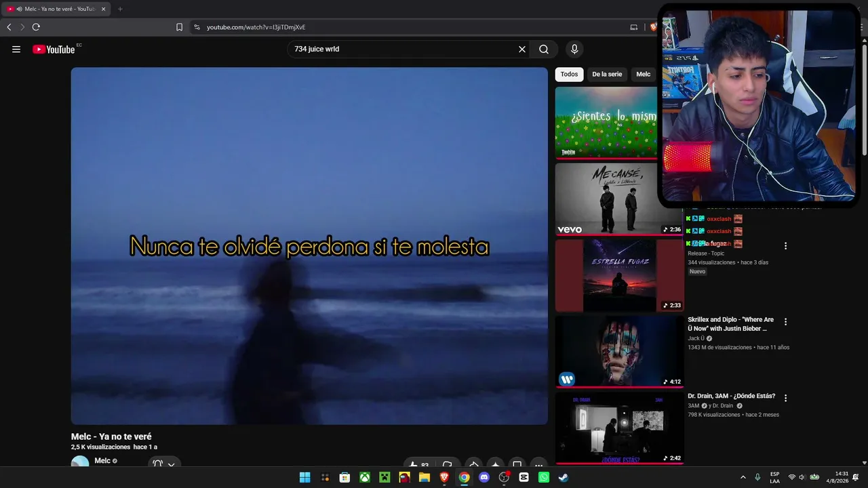Screen dimensions: 868x488
Task: Open Discord from the taskbar
Action: point(484,477)
